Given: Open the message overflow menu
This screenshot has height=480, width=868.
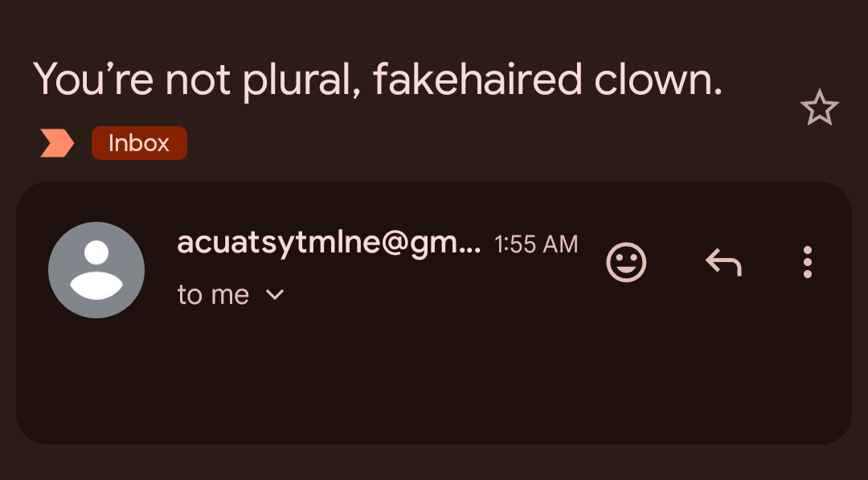Looking at the screenshot, I should click(808, 262).
